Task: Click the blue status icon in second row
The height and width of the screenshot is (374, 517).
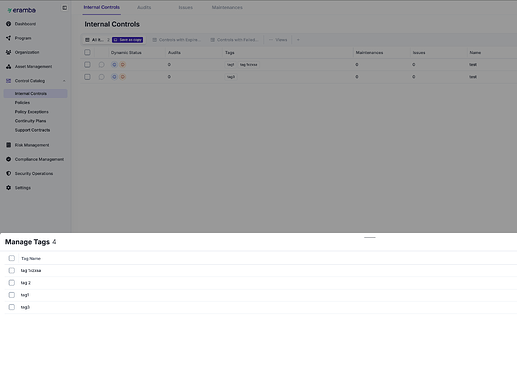Action: pos(114,77)
